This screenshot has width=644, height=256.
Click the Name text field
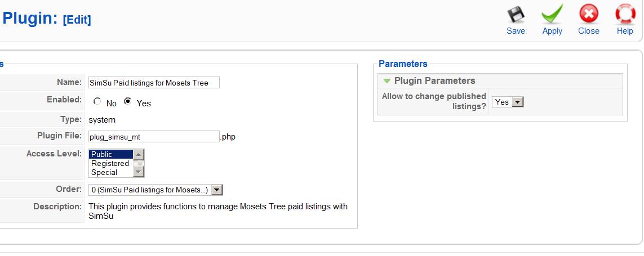pos(153,83)
